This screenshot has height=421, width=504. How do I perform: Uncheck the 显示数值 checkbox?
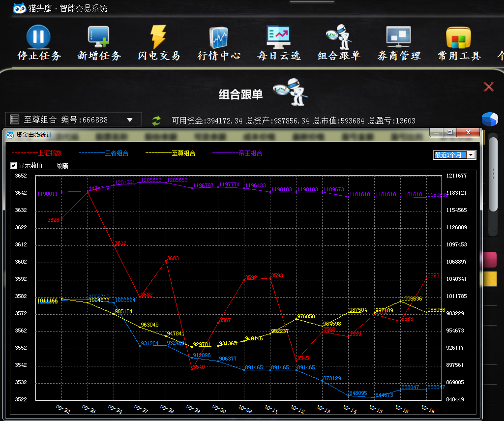pyautogui.click(x=14, y=166)
